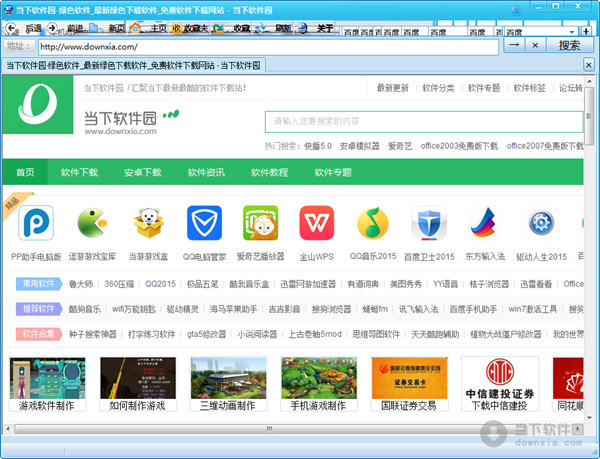
Task: Select the 首页 navigation tab
Action: [x=25, y=172]
